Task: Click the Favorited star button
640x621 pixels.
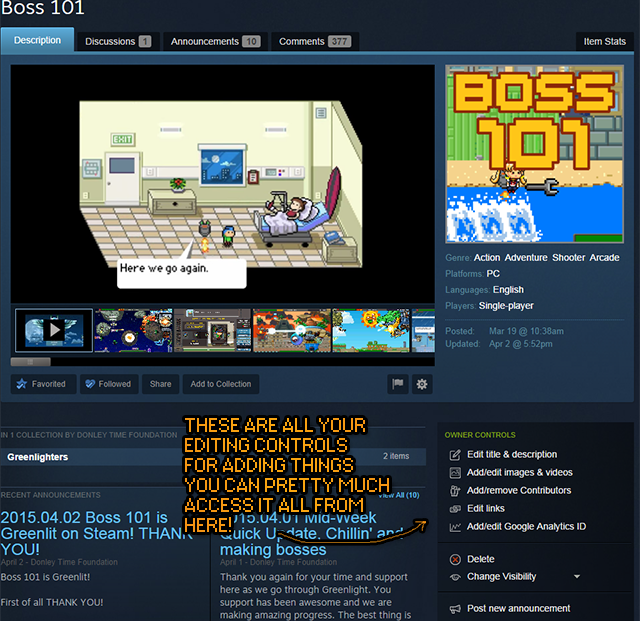Action: [43, 384]
